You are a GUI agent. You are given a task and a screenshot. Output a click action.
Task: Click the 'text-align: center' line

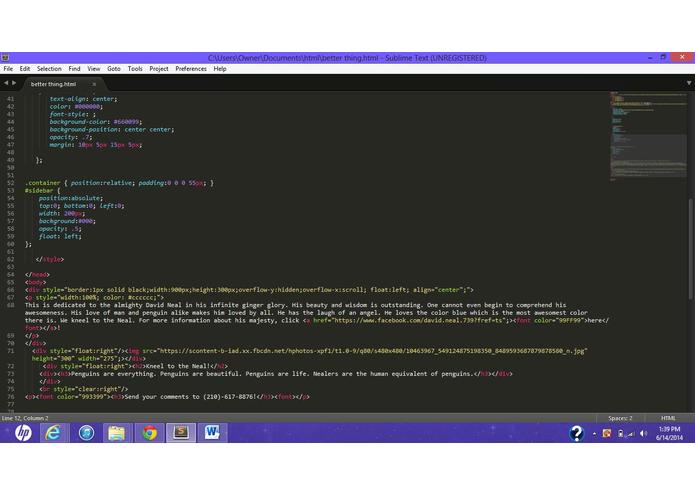tap(83, 99)
